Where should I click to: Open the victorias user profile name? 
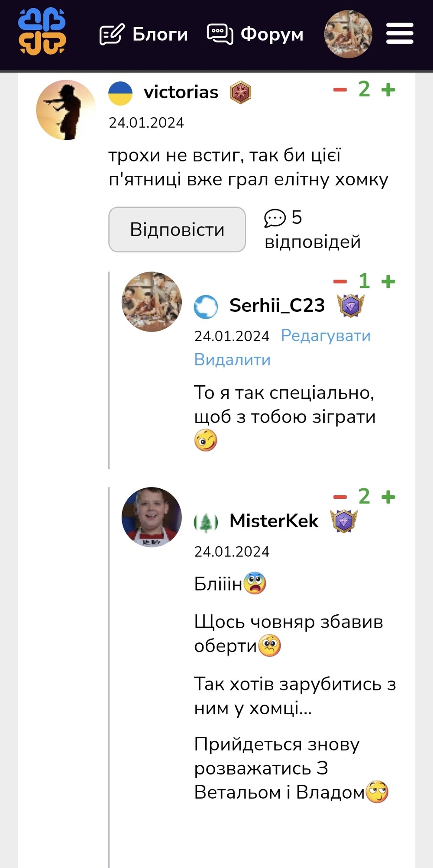pos(181,92)
